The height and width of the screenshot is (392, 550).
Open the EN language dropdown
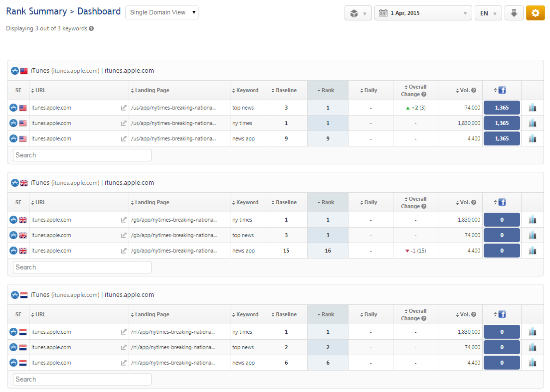pyautogui.click(x=488, y=13)
